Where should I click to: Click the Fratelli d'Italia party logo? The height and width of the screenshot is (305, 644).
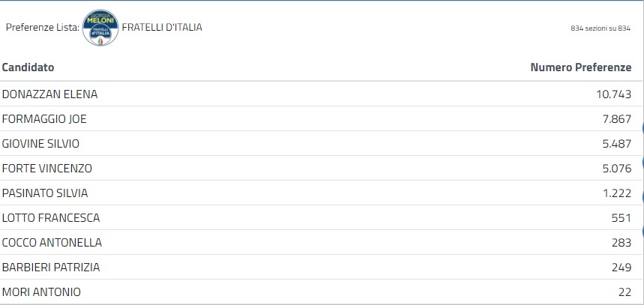[x=100, y=28]
